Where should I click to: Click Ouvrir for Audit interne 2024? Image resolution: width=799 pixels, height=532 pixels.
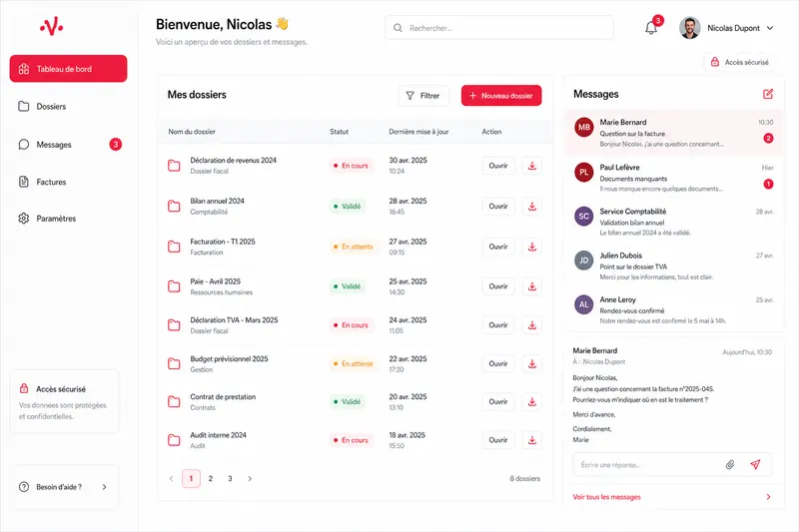coord(498,440)
